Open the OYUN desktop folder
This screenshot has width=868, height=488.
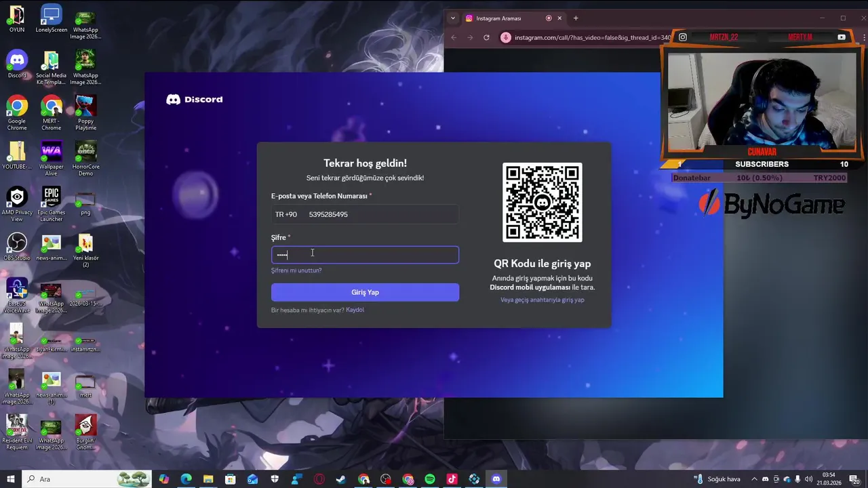coord(17,20)
